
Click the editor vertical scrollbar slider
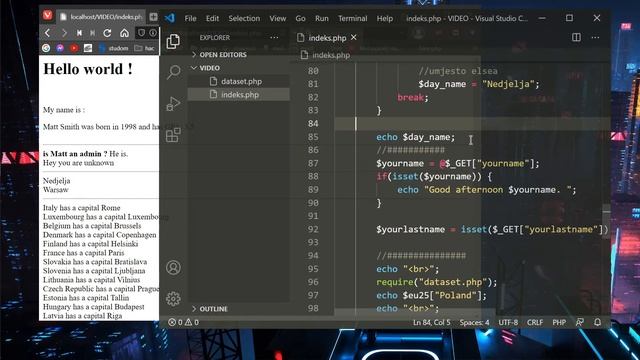point(607,214)
